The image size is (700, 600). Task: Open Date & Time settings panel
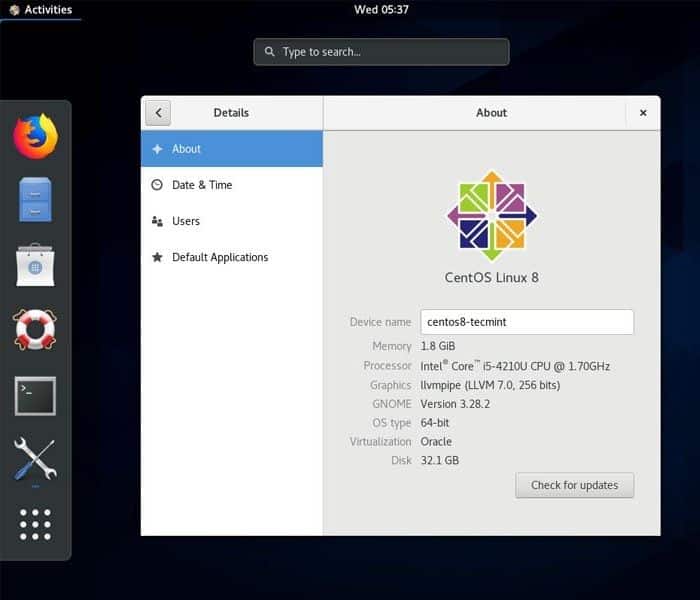(232, 185)
